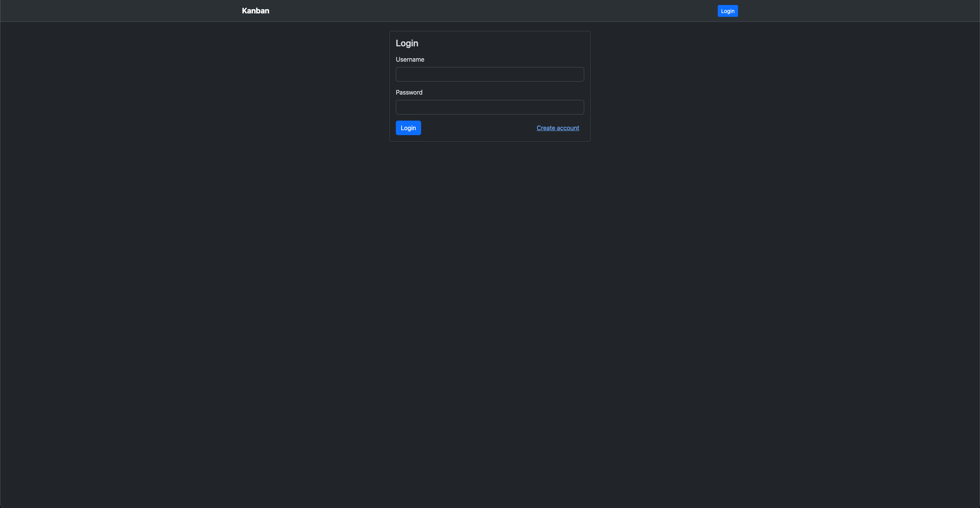Click the Username field label

pyautogui.click(x=410, y=59)
